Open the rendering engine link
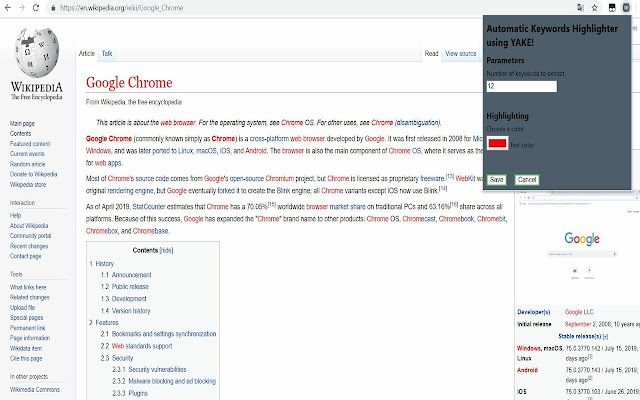 131,191
